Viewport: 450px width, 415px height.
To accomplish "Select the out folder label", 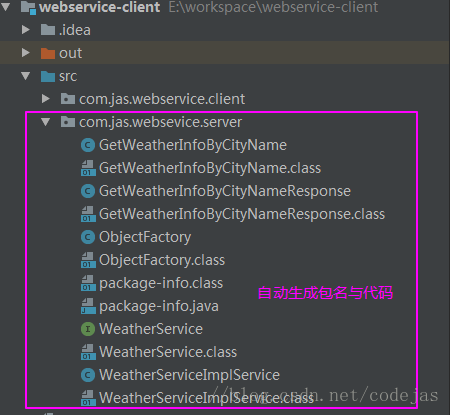I will pos(70,53).
